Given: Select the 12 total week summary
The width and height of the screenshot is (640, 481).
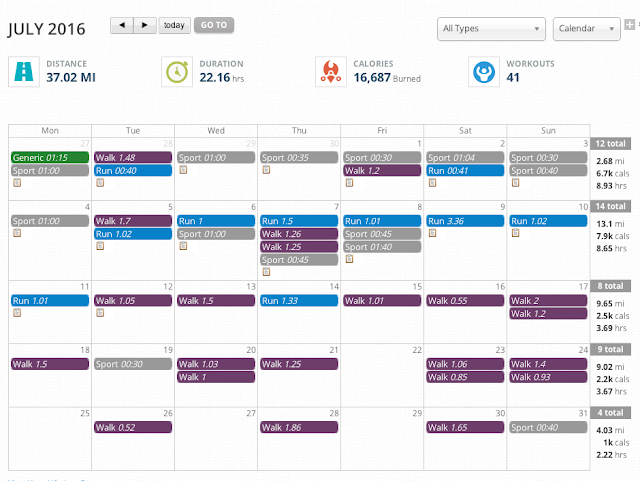Looking at the screenshot, I should 612,143.
